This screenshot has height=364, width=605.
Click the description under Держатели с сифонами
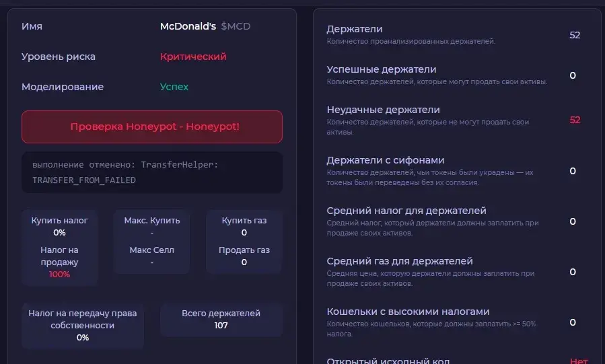430,178
